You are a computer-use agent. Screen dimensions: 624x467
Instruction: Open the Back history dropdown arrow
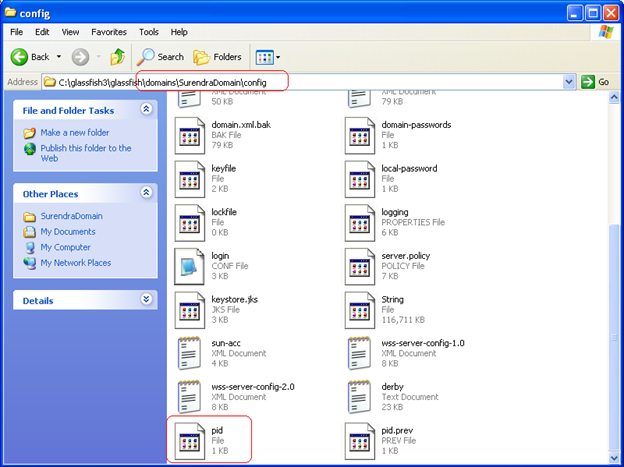(59, 57)
